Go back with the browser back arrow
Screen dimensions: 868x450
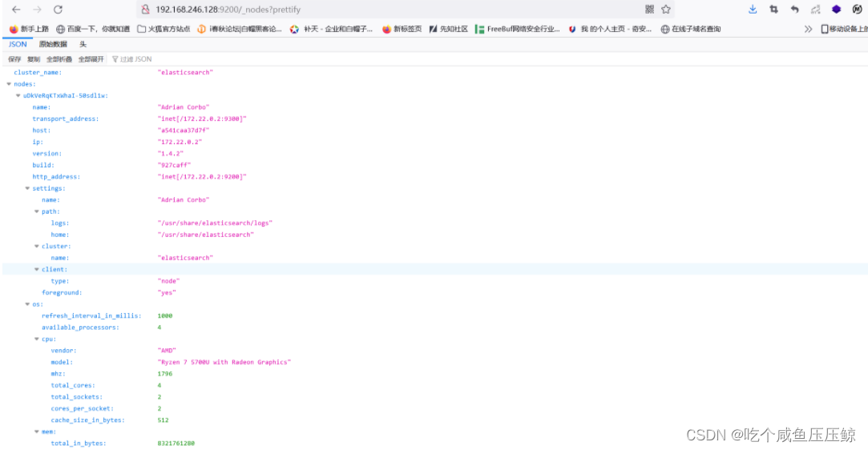16,10
